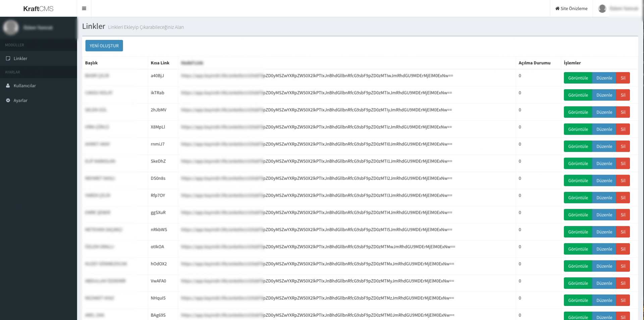This screenshot has height=320, width=644.
Task: Click Düzenle for the 2hJbMV row
Action: [604, 112]
